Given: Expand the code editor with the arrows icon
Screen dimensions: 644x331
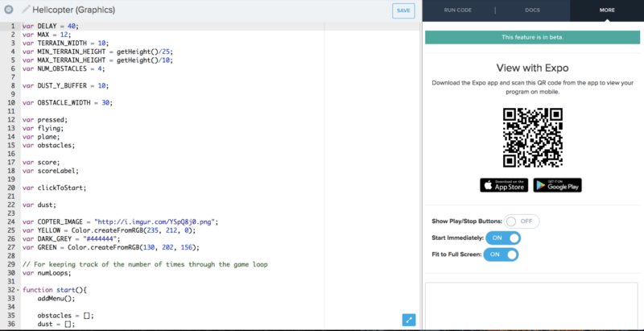Looking at the screenshot, I should click(409, 320).
